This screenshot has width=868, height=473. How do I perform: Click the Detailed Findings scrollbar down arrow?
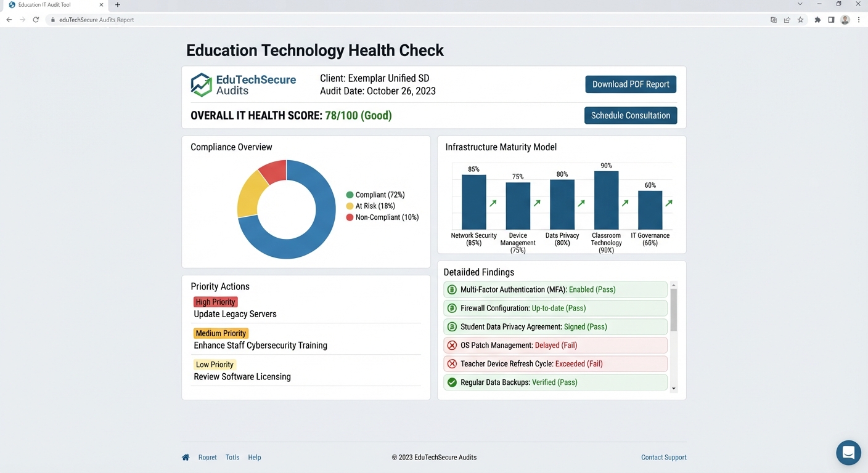click(x=674, y=389)
